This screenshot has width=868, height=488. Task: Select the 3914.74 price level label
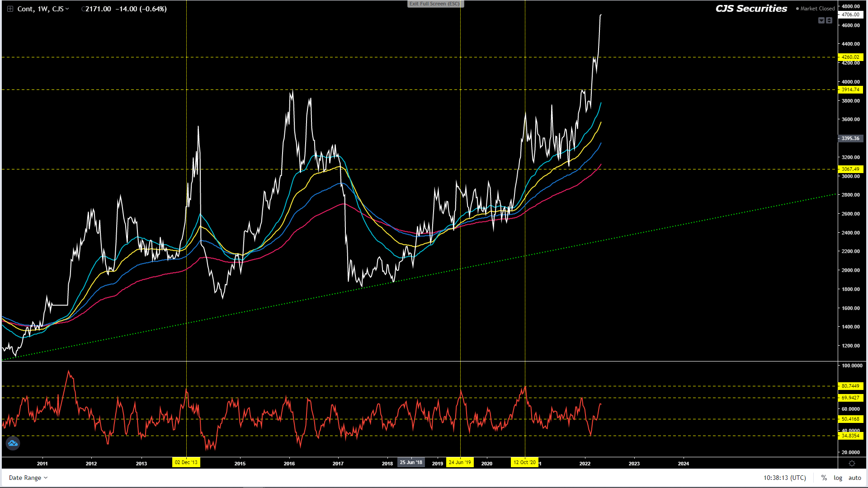(x=850, y=89)
